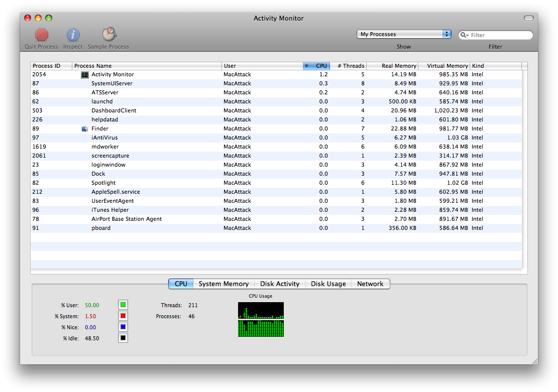Select the SystemUIServer process row
Viewport: 558px width, 392px height.
[277, 84]
